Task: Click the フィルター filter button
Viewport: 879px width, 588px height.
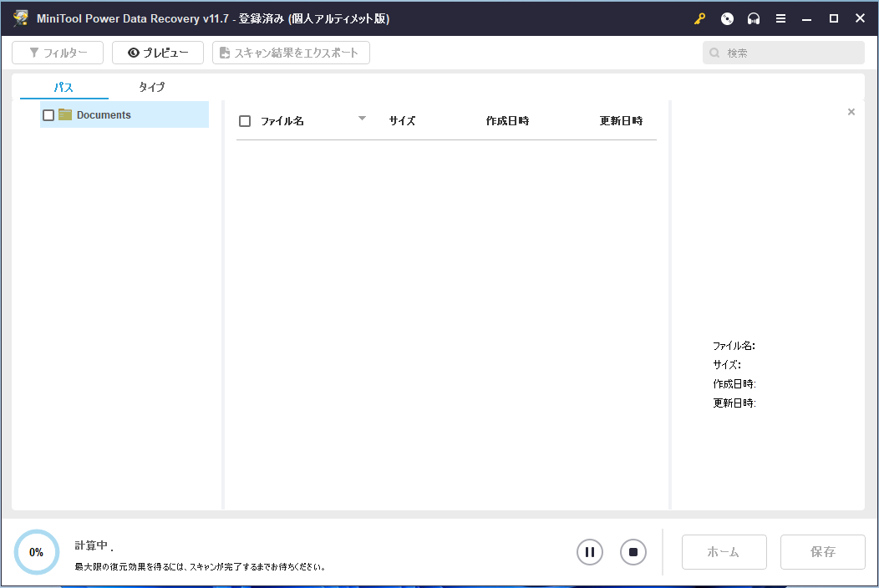Action: click(58, 53)
